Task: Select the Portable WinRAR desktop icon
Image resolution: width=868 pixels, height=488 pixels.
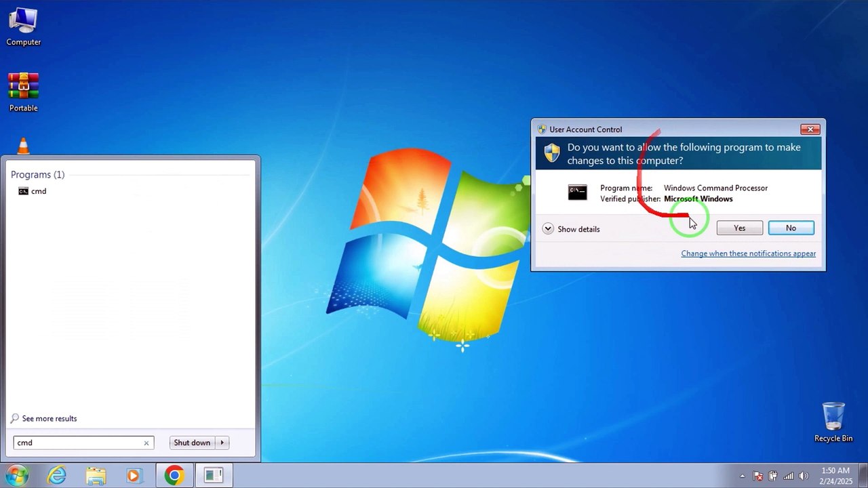Action: (x=23, y=92)
